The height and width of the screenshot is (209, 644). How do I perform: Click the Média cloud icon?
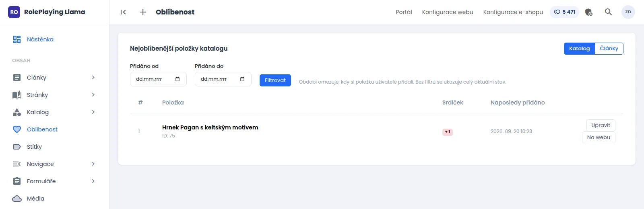pyautogui.click(x=17, y=199)
